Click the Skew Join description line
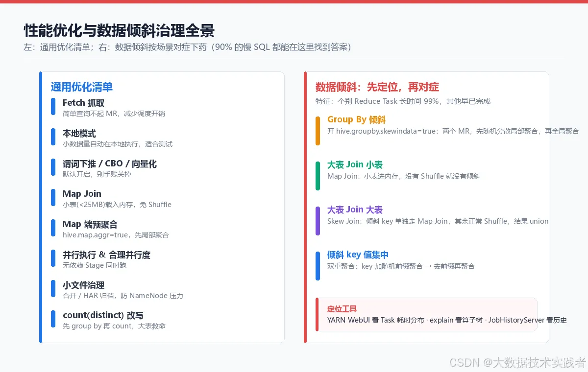Screen dimensions: 588x372 (438, 221)
